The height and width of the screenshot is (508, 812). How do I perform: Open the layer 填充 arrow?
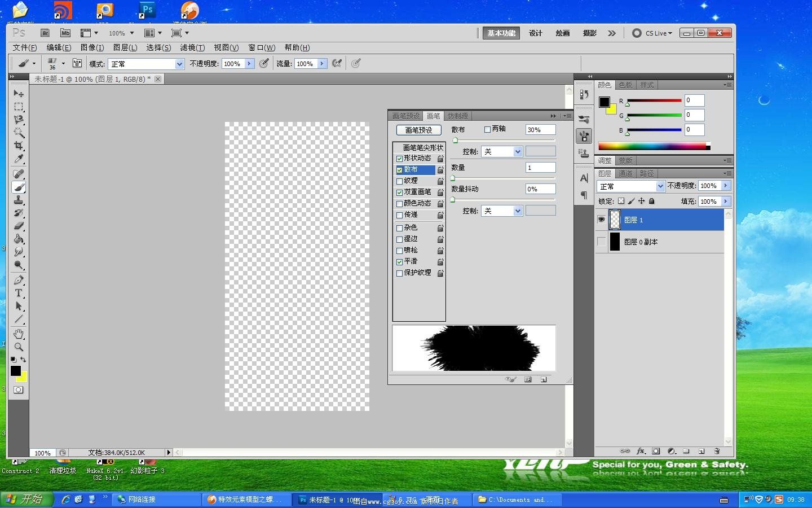click(x=726, y=201)
